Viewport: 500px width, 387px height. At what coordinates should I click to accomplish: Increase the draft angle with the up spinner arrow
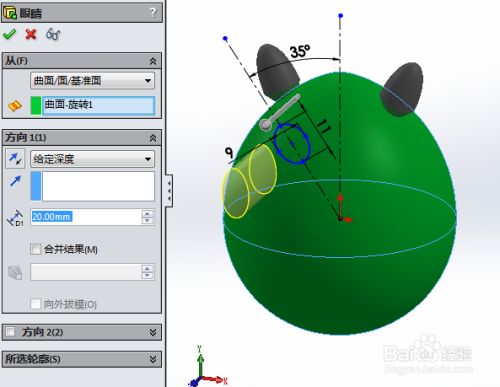click(148, 268)
